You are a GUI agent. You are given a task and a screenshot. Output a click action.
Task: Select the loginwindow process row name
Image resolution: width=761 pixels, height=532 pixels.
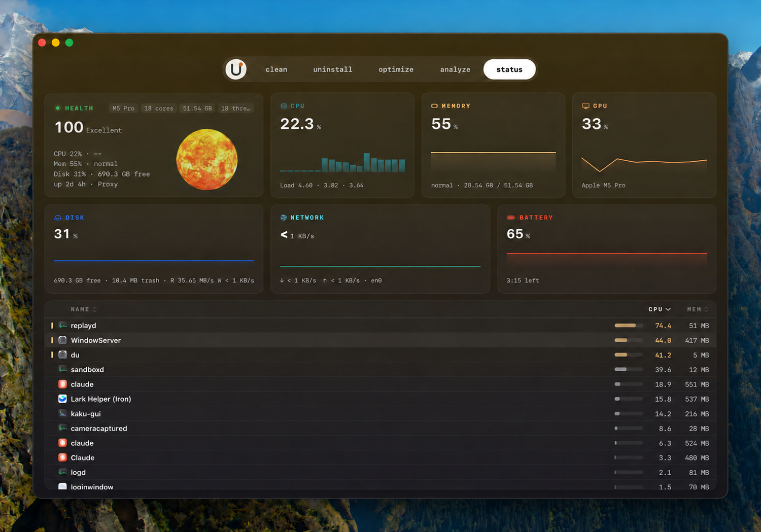(x=92, y=487)
